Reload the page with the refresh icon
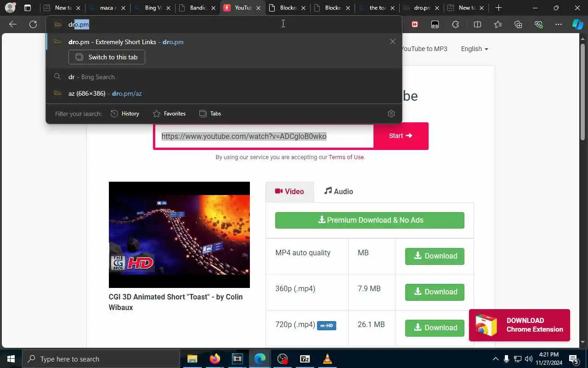This screenshot has width=588, height=368. click(33, 24)
